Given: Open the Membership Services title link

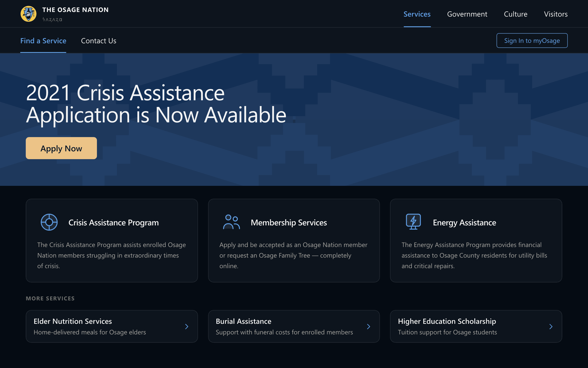Looking at the screenshot, I should [x=289, y=222].
